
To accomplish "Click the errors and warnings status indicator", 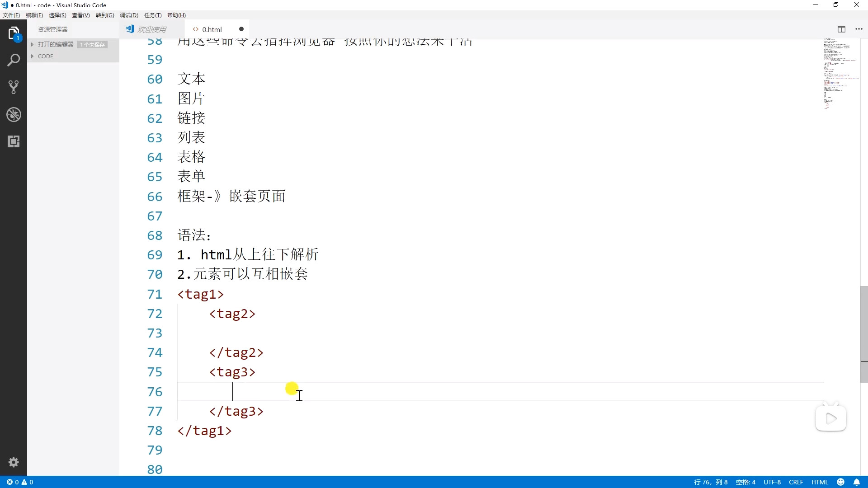I will point(20,482).
